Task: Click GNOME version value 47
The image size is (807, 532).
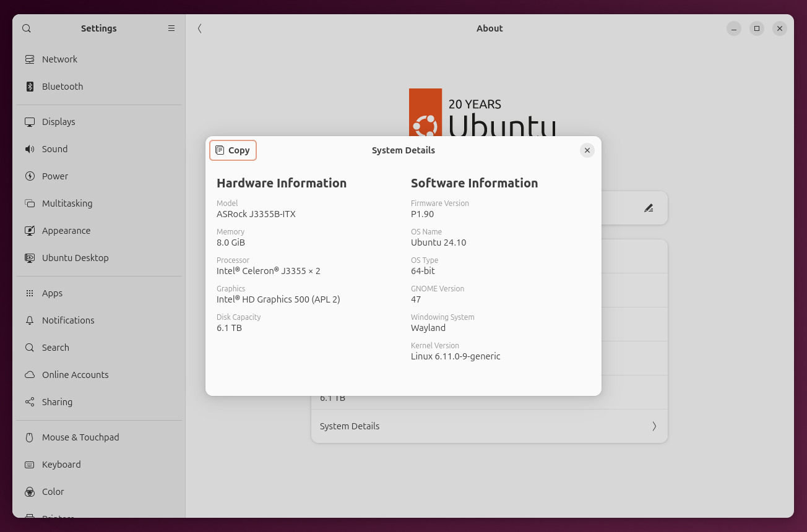Action: pos(416,299)
